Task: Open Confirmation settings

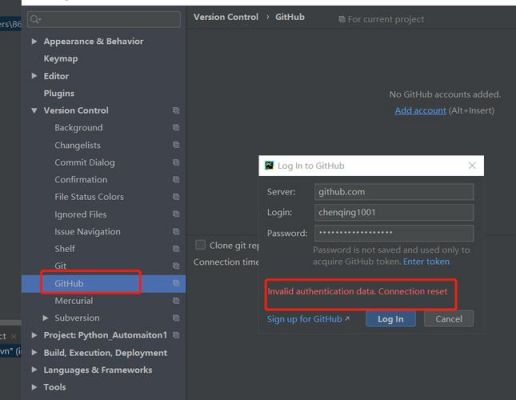Action: (81, 180)
